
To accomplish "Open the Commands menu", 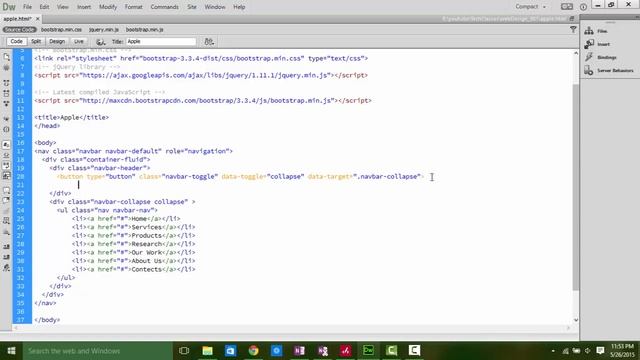I will pyautogui.click(x=164, y=7).
